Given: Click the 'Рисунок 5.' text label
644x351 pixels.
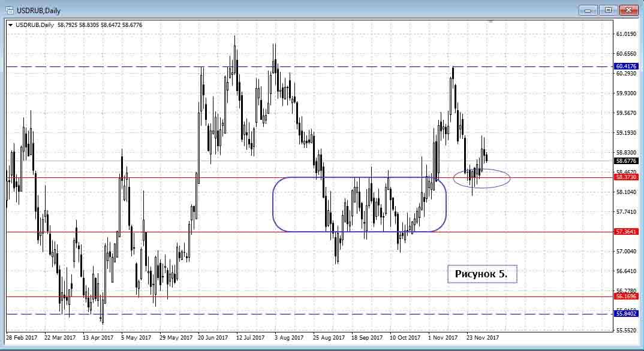Looking at the screenshot, I should (482, 274).
